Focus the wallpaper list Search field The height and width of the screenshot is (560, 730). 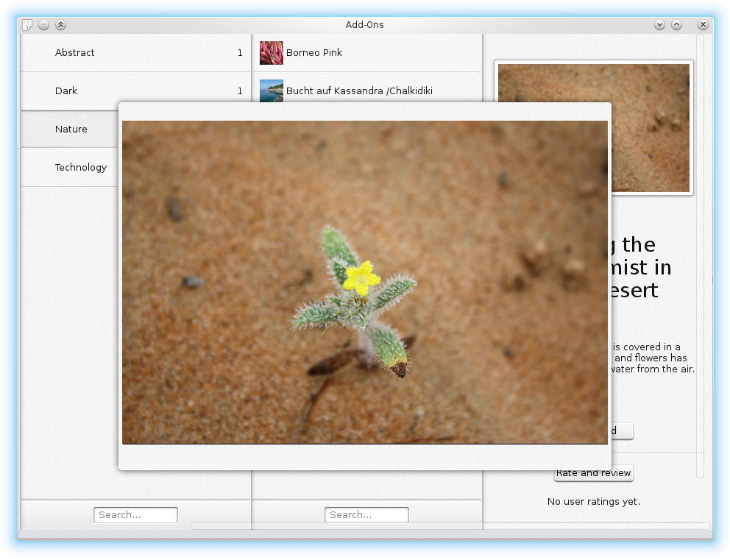pyautogui.click(x=366, y=515)
